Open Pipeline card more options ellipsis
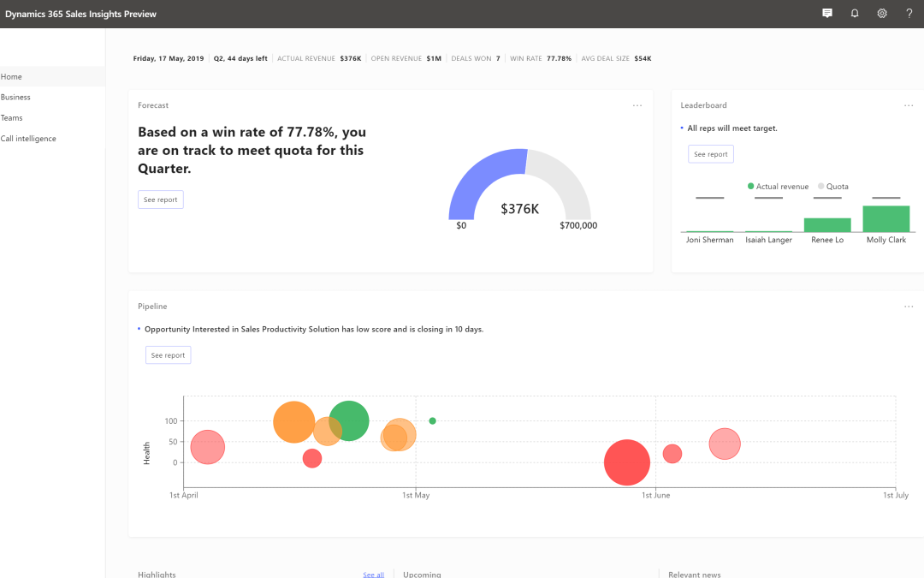 (909, 307)
